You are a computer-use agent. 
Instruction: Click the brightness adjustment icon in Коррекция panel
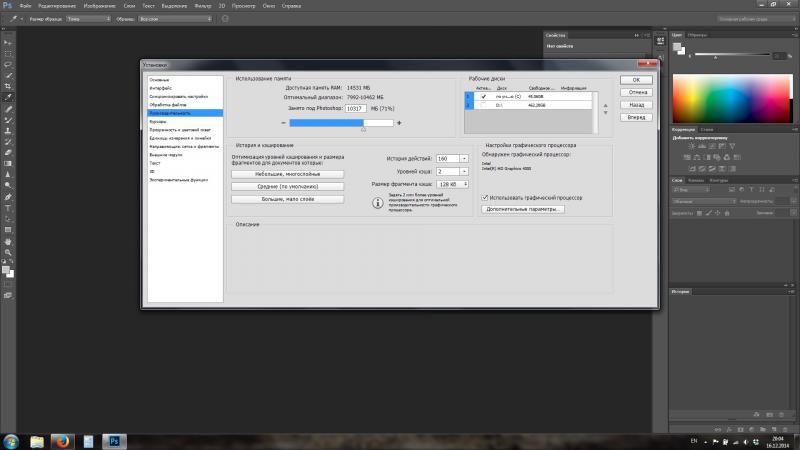(x=691, y=146)
